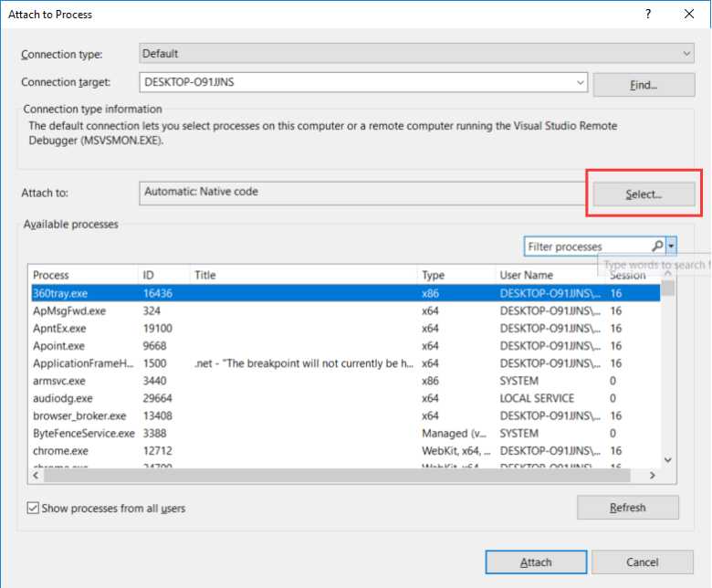Expand the Connection target combo box
The height and width of the screenshot is (588, 712).
580,83
